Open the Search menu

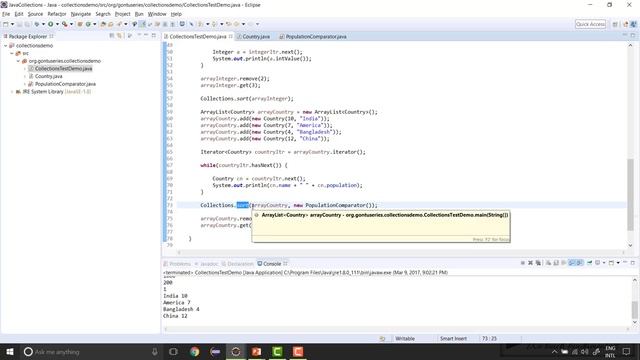tap(103, 14)
